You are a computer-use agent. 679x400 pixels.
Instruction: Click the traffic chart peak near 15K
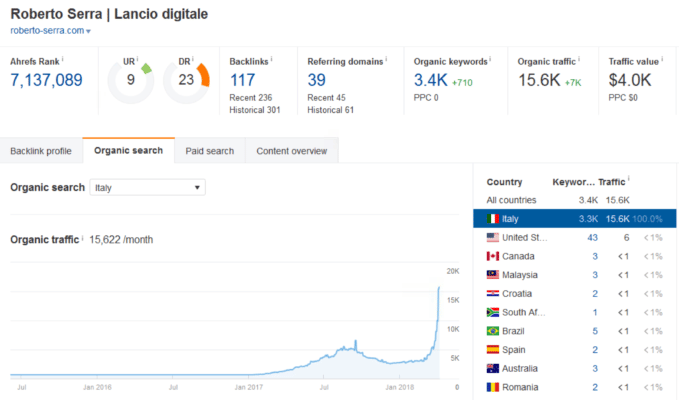(439, 288)
